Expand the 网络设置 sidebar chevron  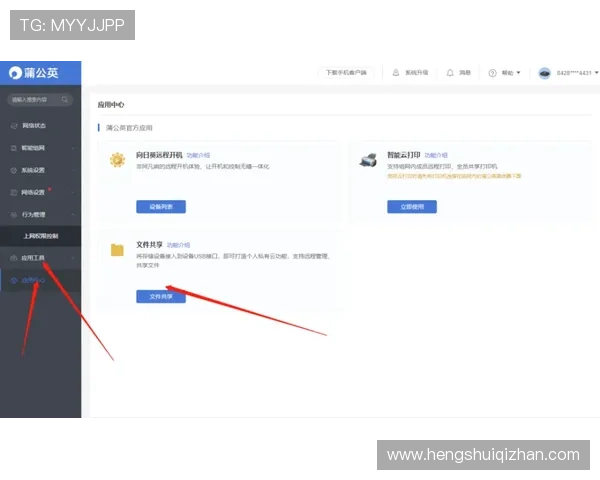tap(73, 193)
